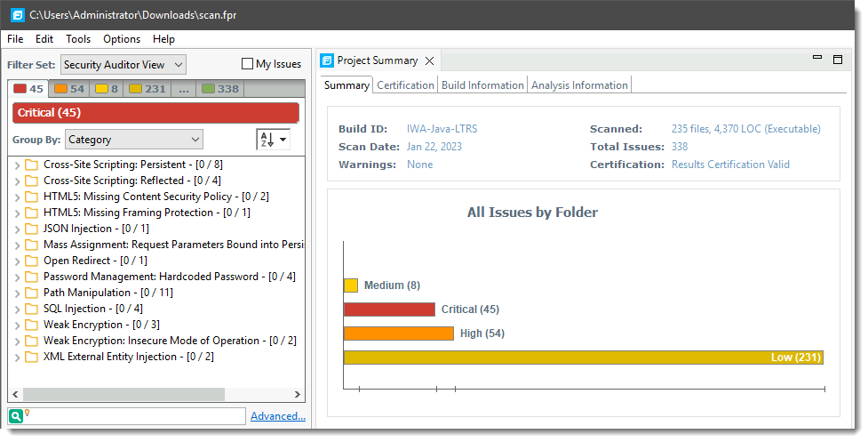This screenshot has height=442, width=868.
Task: Click the Build ID value IWA-Java-LTRS
Action: coord(442,129)
